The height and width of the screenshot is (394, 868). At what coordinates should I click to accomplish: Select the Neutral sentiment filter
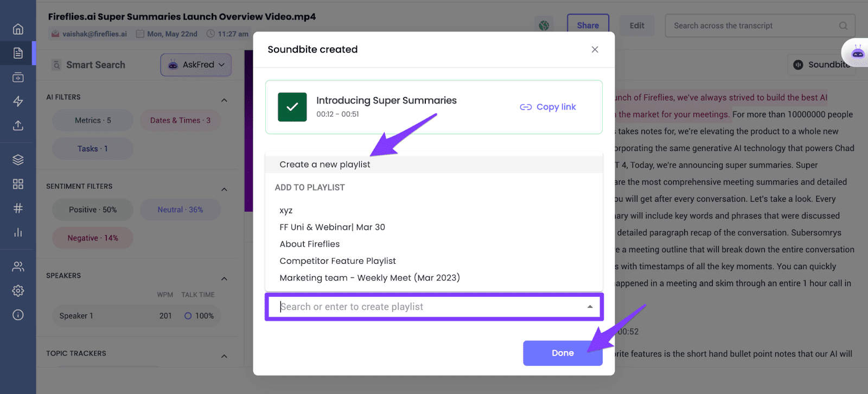click(x=180, y=209)
